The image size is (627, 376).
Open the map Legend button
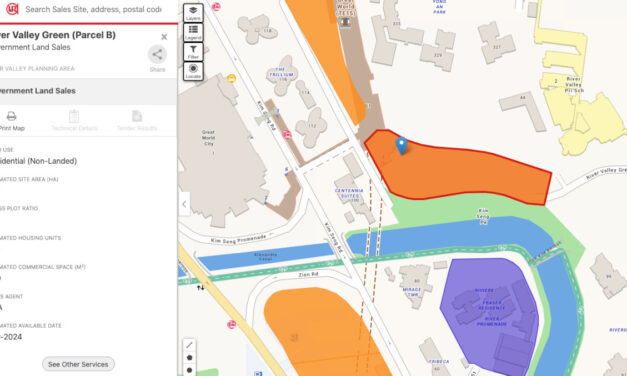tap(193, 32)
